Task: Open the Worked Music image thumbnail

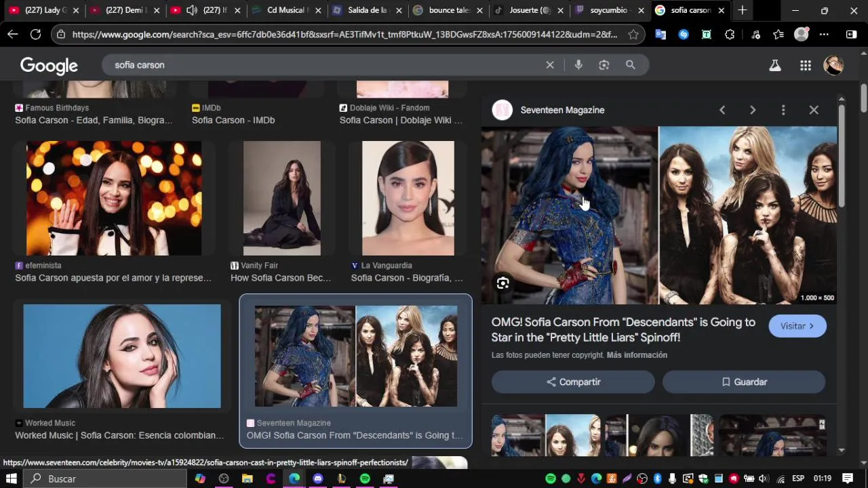Action: point(122,356)
